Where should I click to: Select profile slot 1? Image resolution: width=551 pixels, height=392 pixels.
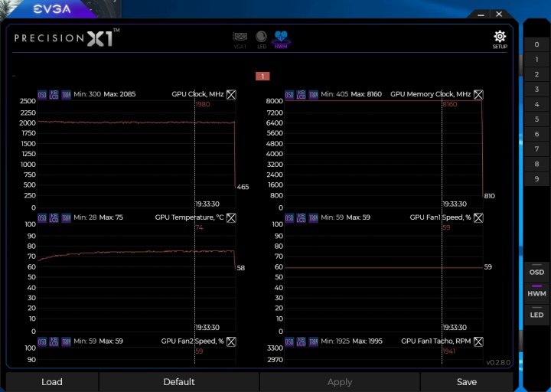(536, 60)
